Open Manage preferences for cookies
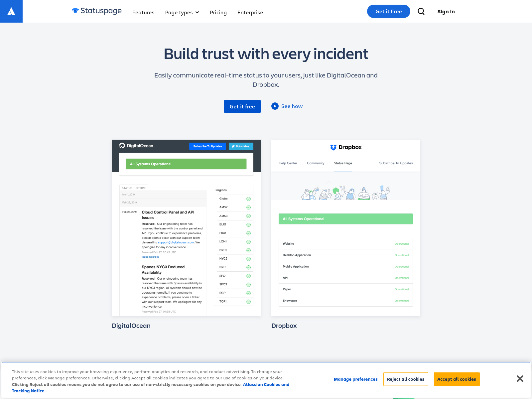 coord(356,379)
